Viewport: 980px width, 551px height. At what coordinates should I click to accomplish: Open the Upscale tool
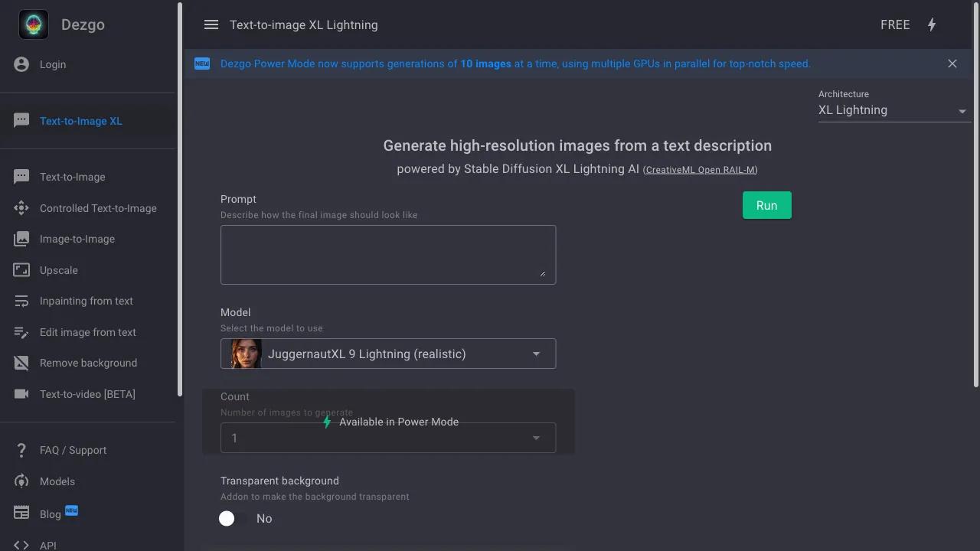59,270
